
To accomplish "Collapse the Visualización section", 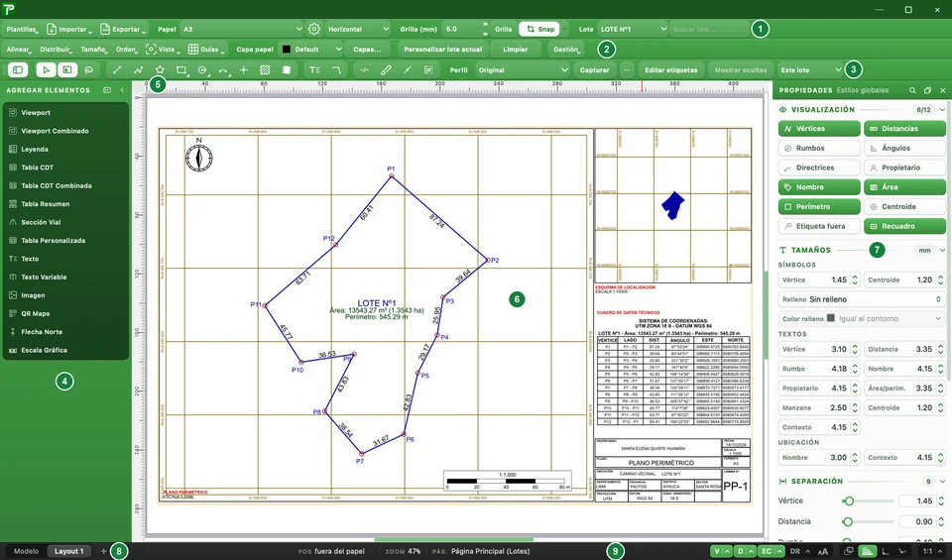I will click(x=942, y=110).
